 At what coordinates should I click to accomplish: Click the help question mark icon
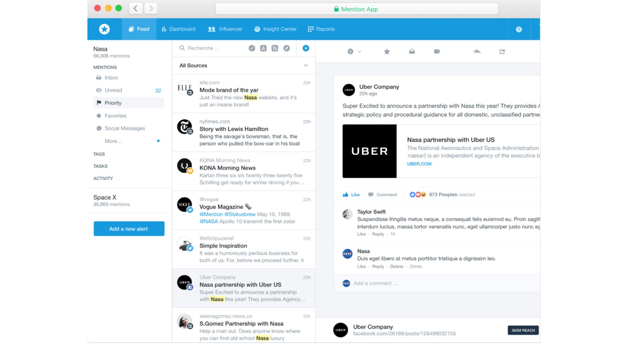coord(519,29)
